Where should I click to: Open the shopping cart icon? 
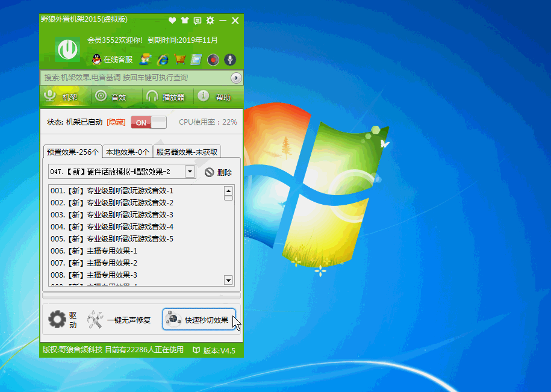pyautogui.click(x=179, y=60)
